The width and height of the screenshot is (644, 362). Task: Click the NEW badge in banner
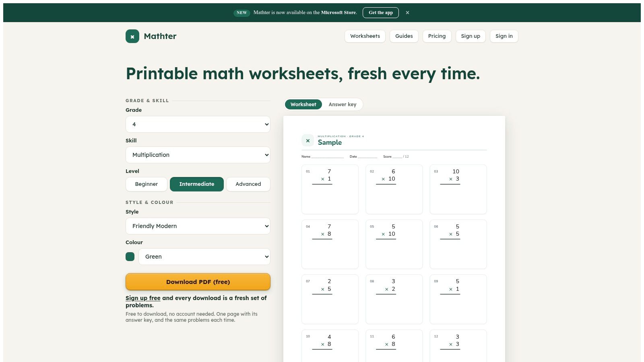[x=242, y=13]
